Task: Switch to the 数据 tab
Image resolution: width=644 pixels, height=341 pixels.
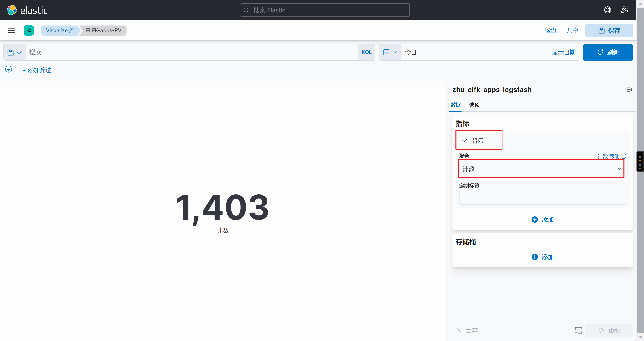Action: pyautogui.click(x=455, y=105)
